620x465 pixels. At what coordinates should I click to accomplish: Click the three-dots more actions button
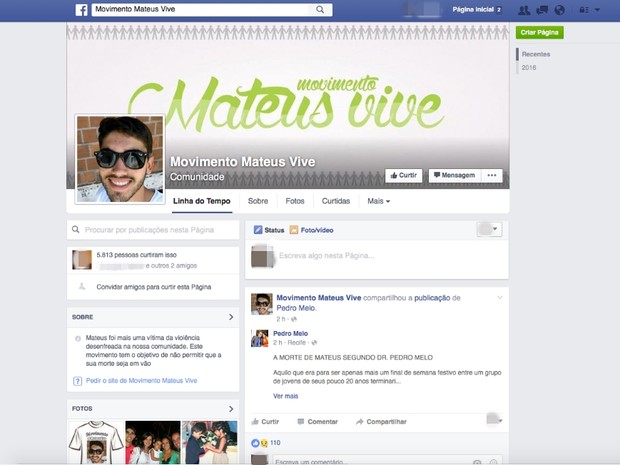(491, 175)
